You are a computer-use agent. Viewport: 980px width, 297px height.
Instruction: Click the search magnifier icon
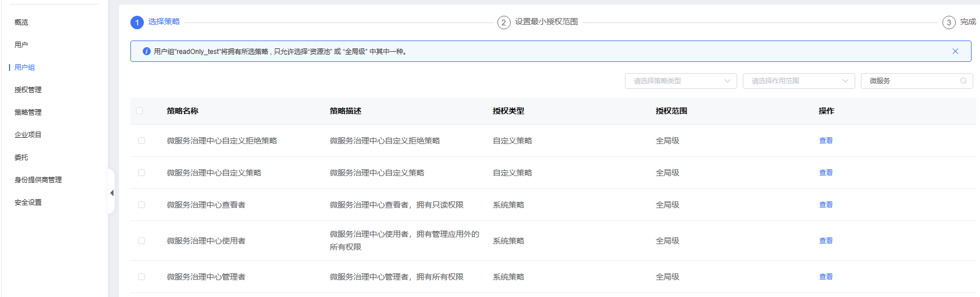click(963, 81)
